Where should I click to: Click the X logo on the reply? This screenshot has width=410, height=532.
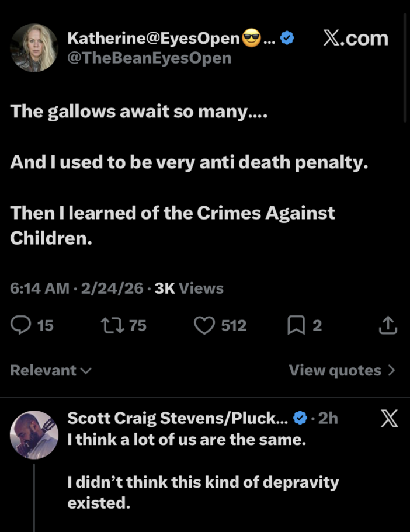pyautogui.click(x=389, y=419)
